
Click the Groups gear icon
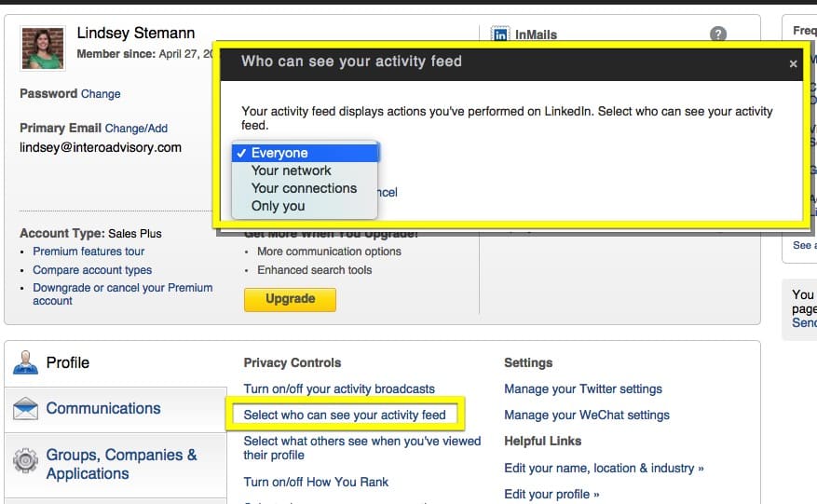click(25, 460)
